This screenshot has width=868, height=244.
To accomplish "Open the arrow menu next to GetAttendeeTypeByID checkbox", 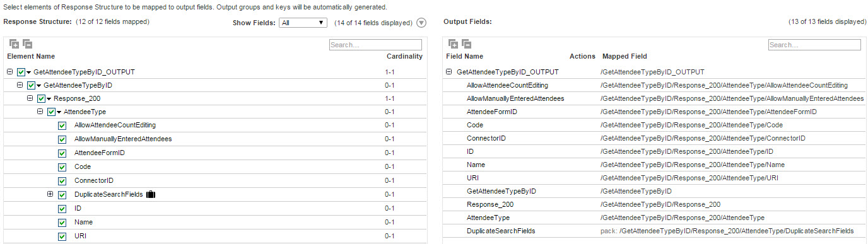I will (39, 86).
